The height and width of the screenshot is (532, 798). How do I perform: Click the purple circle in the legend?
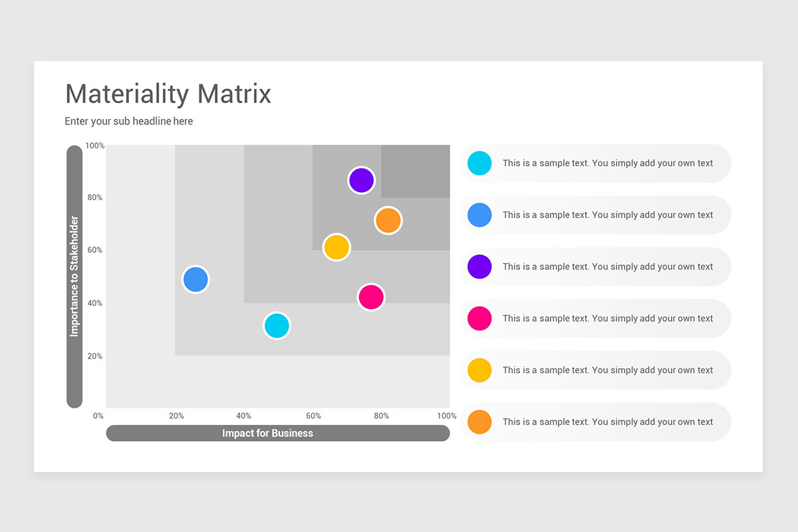point(479,267)
